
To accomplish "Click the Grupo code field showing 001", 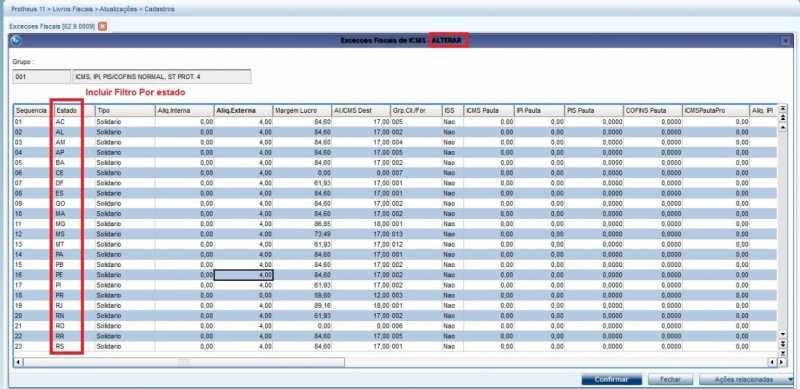I will pos(41,77).
